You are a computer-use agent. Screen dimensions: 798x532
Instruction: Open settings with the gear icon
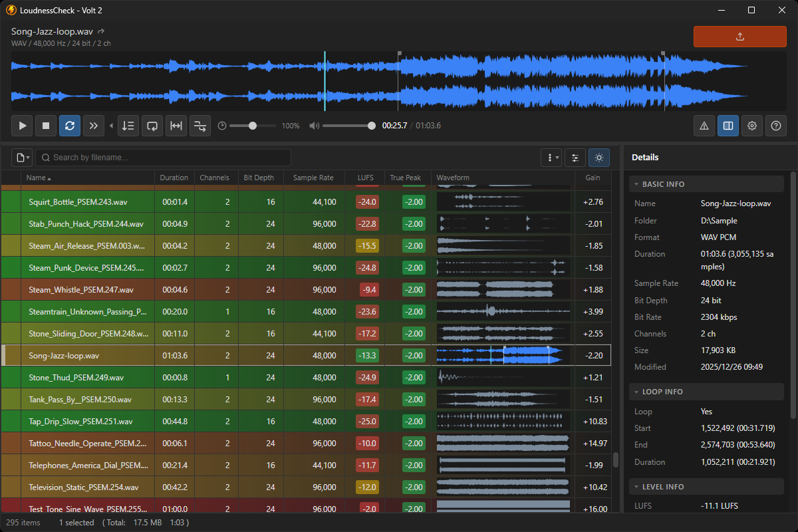pyautogui.click(x=752, y=126)
